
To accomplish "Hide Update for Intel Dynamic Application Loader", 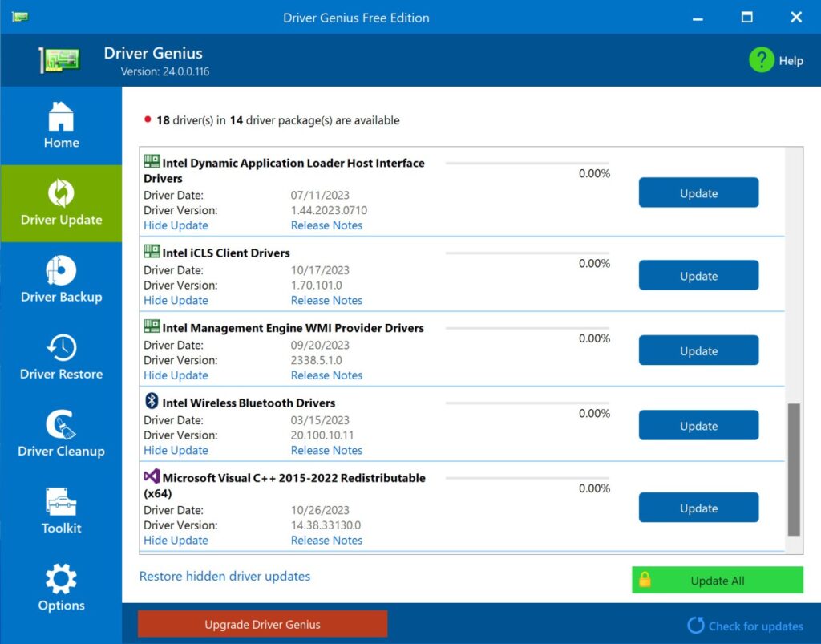I will pyautogui.click(x=176, y=225).
